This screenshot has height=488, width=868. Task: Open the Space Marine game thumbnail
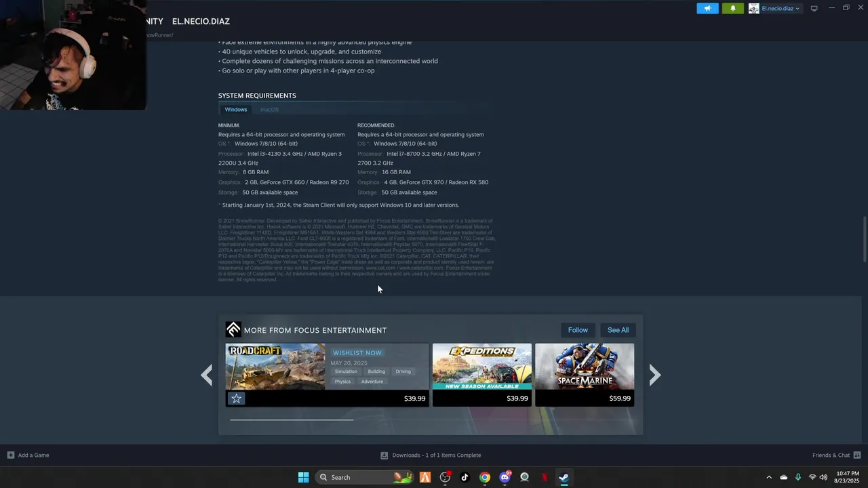pos(585,367)
